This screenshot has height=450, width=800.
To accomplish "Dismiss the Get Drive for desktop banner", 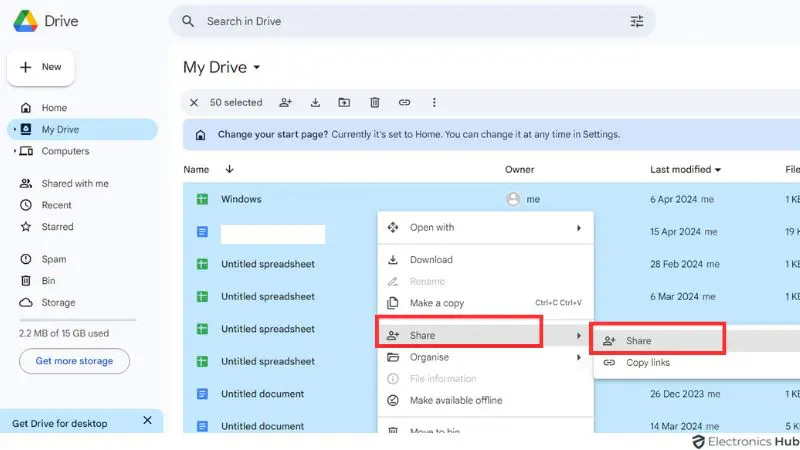I will click(x=147, y=422).
